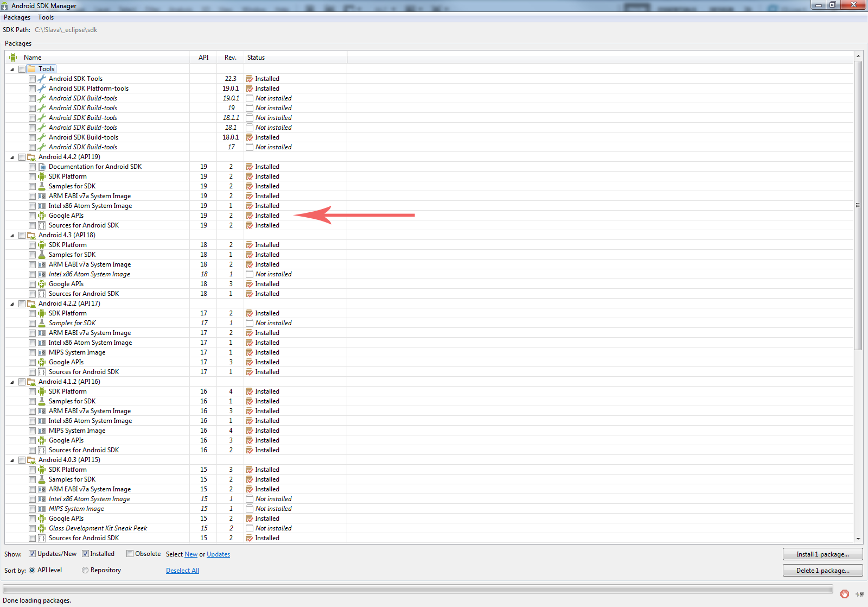
Task: Check the Tools group checkbox
Action: coord(22,69)
